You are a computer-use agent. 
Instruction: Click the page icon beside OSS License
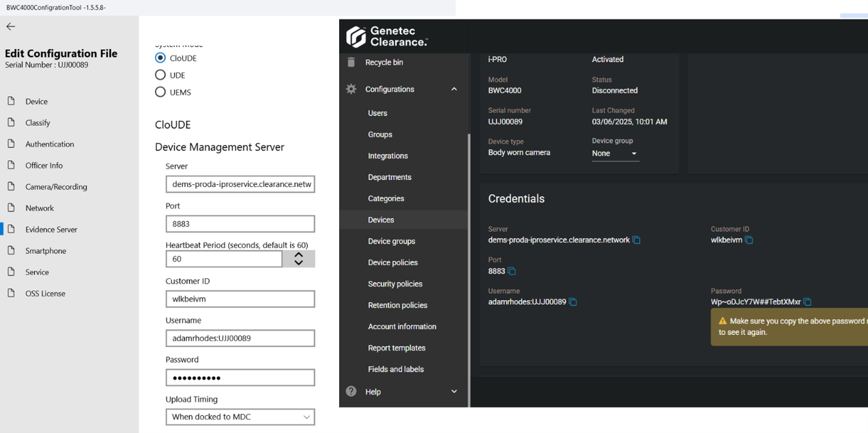pyautogui.click(x=11, y=293)
